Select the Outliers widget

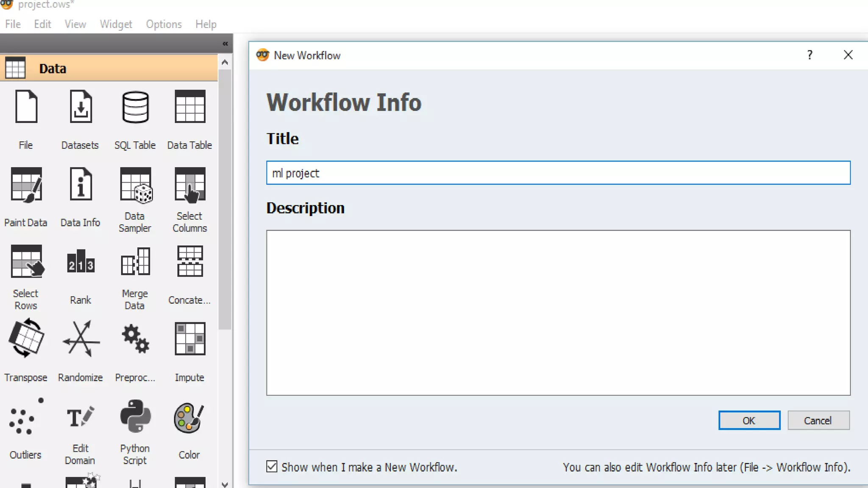click(26, 417)
